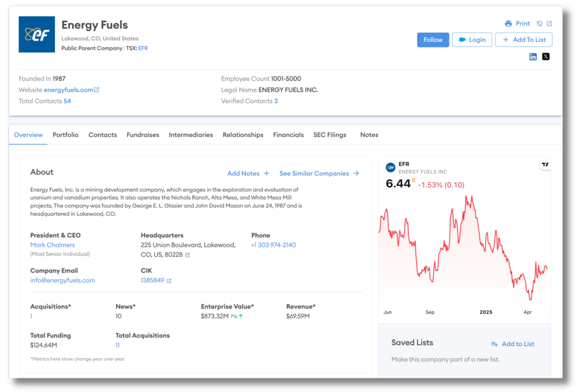Click the News count 10
Image resolution: width=579 pixels, height=392 pixels.
pyautogui.click(x=119, y=316)
